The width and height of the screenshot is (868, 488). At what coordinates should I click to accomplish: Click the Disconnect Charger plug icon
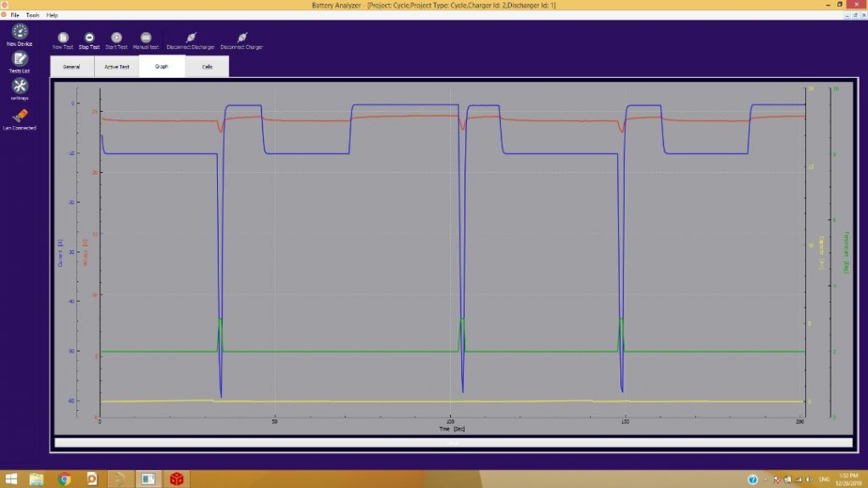(242, 38)
